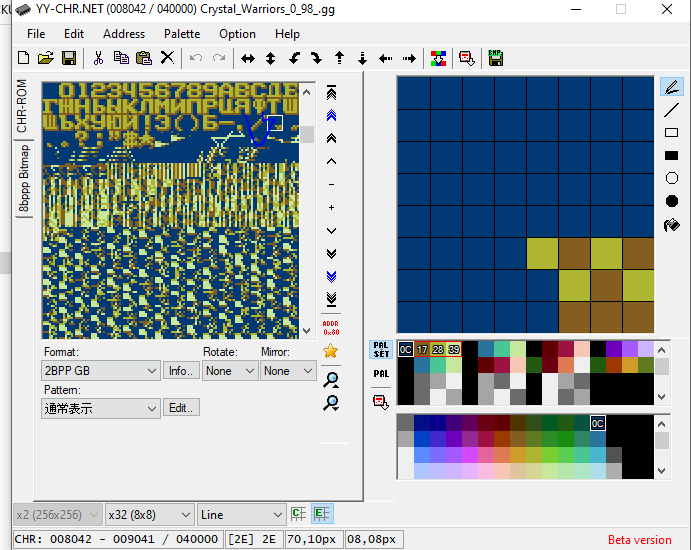
Task: Click the New file toolbar icon
Action: coord(23,58)
